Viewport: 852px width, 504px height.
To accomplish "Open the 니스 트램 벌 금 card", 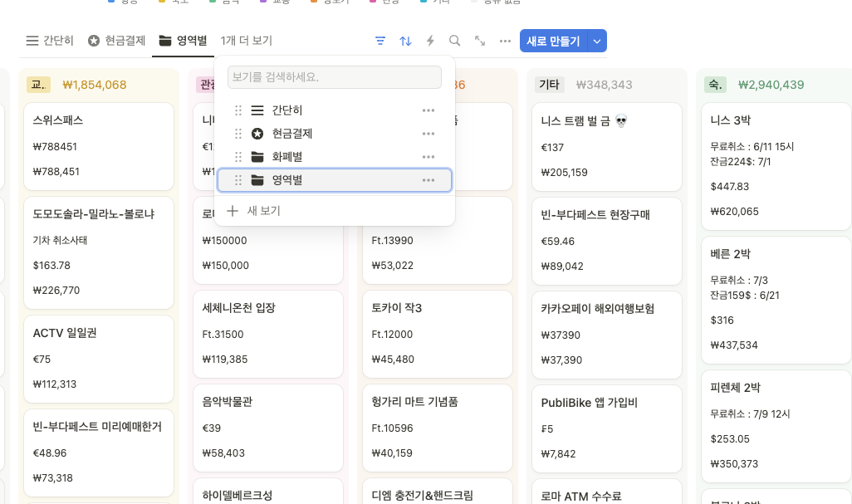I will point(607,147).
